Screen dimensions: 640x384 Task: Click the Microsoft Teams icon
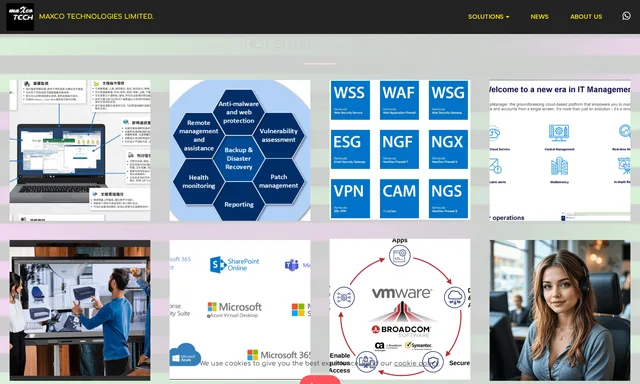291,265
